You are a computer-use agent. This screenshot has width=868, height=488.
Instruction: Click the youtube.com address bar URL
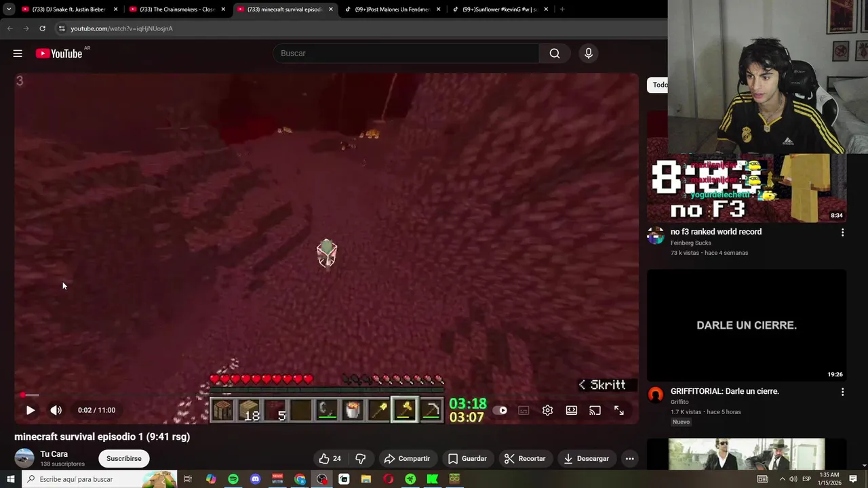(121, 28)
